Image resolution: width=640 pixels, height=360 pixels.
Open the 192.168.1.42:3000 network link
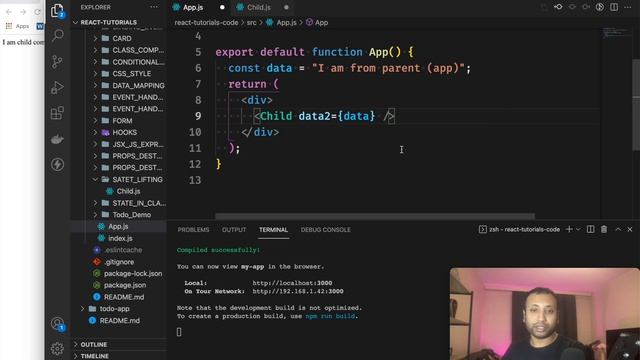pos(298,291)
